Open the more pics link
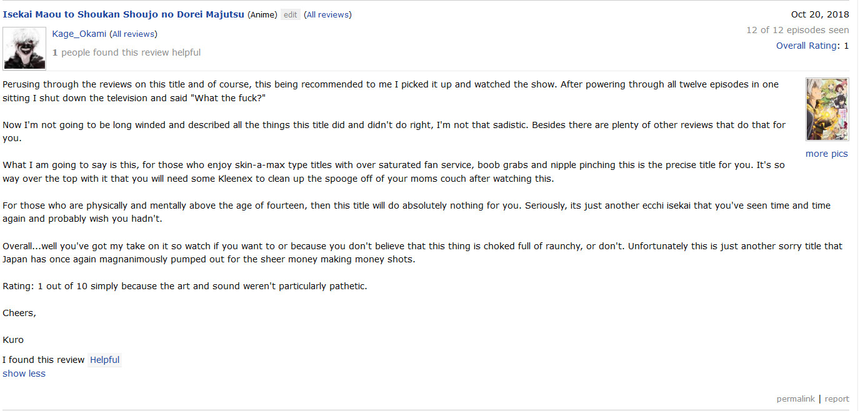Screen dimensions: 868x411 (x=827, y=154)
